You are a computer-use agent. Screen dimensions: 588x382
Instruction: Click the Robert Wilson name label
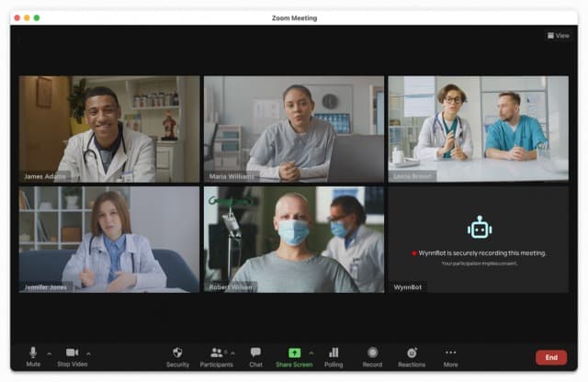[231, 287]
